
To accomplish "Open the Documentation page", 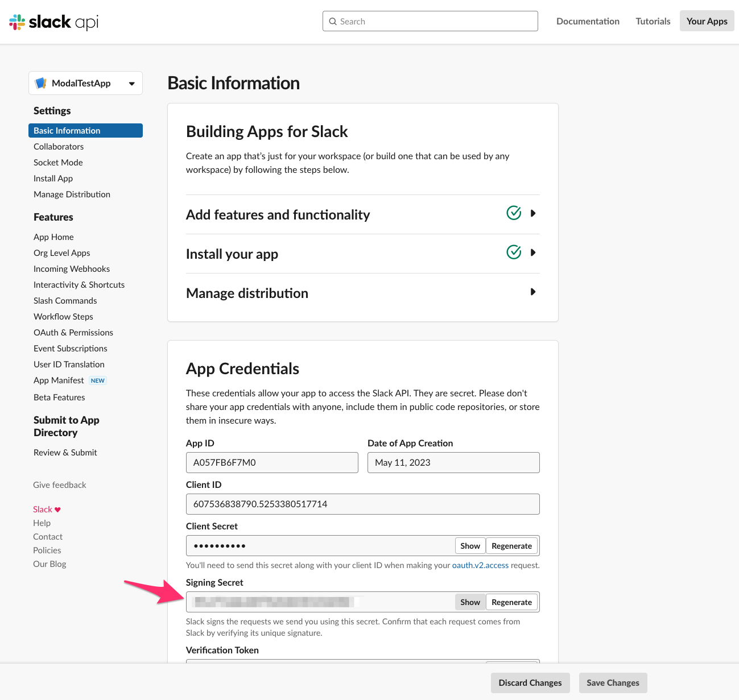I will pyautogui.click(x=588, y=21).
